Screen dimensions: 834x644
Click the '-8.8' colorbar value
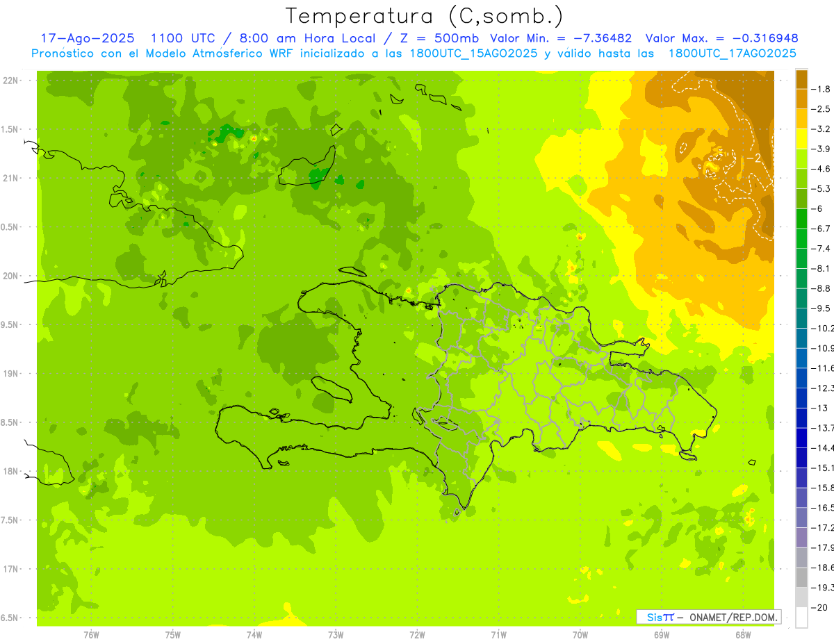[x=821, y=288]
